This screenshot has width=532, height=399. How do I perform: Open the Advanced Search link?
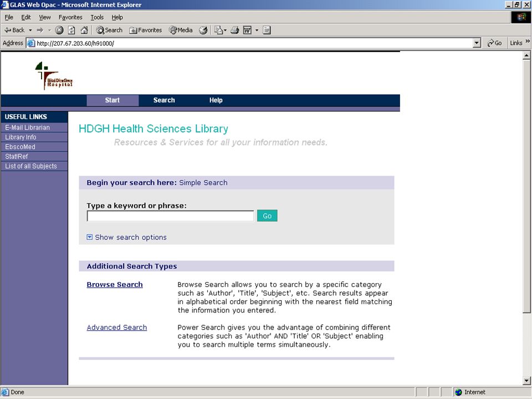click(x=117, y=328)
